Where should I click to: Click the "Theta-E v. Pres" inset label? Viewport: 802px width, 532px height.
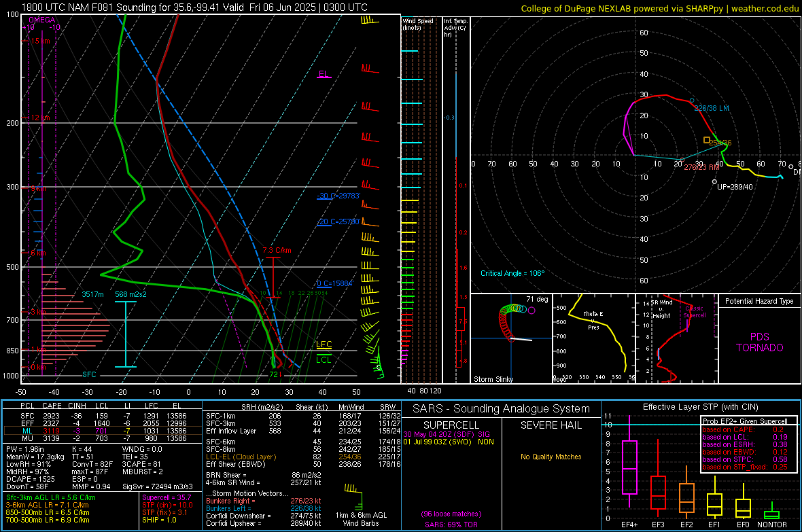593,320
